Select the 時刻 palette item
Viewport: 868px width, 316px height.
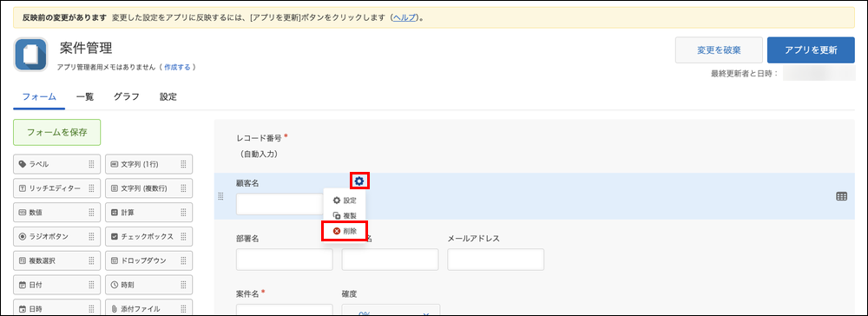click(x=149, y=285)
